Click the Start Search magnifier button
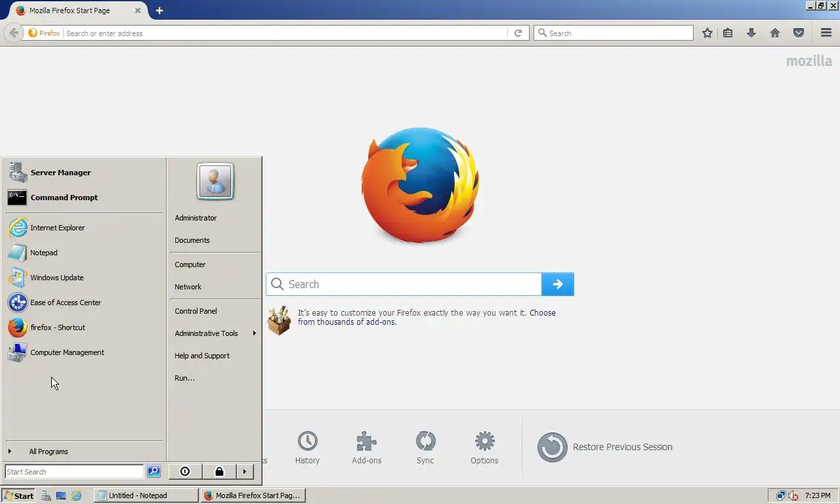The height and width of the screenshot is (504, 840). (x=154, y=472)
